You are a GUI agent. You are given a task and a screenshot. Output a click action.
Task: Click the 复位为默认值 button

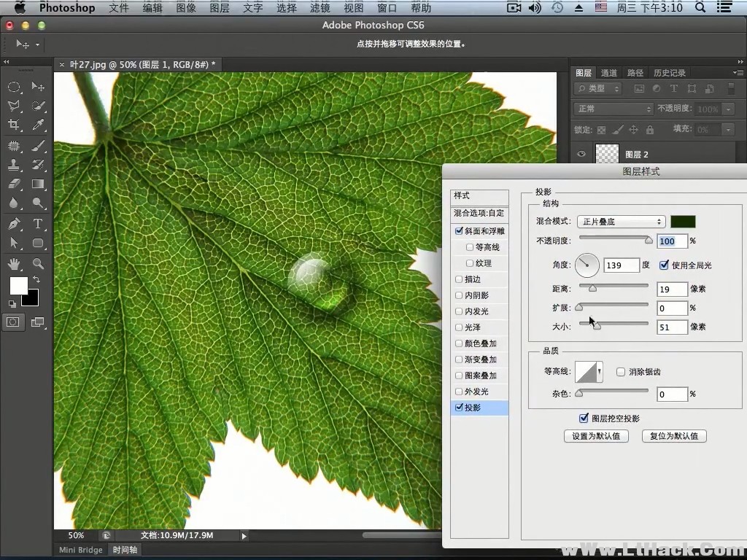point(673,435)
